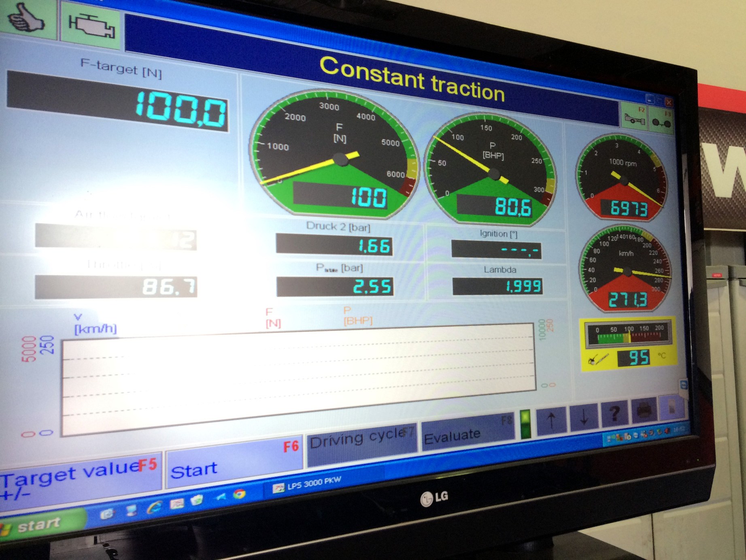Image resolution: width=746 pixels, height=560 pixels.
Task: Click the throttle value 86.7 display
Action: tap(116, 287)
